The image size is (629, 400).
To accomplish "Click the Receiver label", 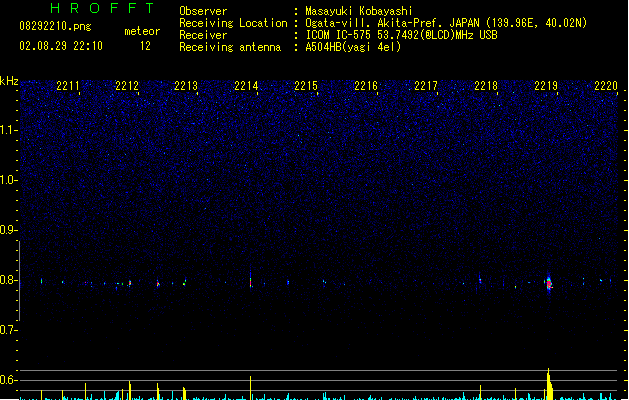I will [203, 35].
